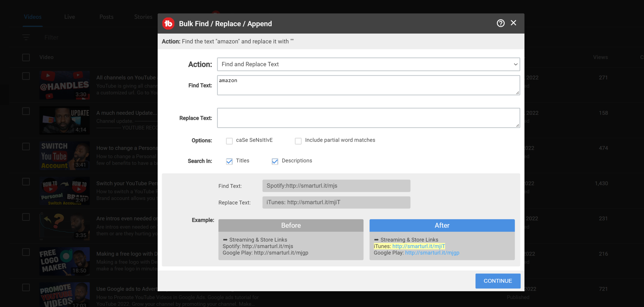Close the Bulk Find/Replace dialog

pos(513,23)
